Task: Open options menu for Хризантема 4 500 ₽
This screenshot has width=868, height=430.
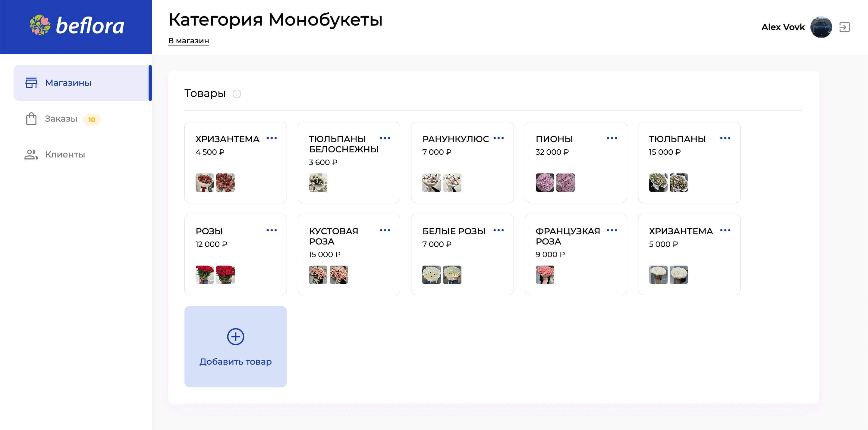Action: point(272,138)
